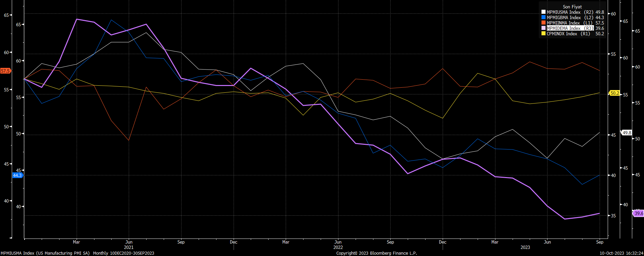Click the yellow CPMINDX legend color swatch
The height and width of the screenshot is (256, 644).
pyautogui.click(x=544, y=34)
